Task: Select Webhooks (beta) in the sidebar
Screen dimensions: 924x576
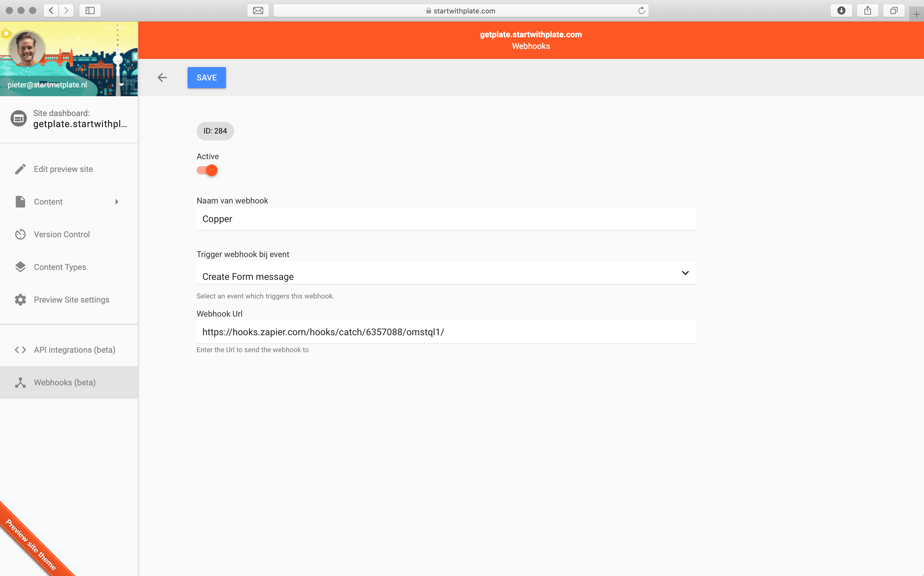Action: click(x=65, y=382)
